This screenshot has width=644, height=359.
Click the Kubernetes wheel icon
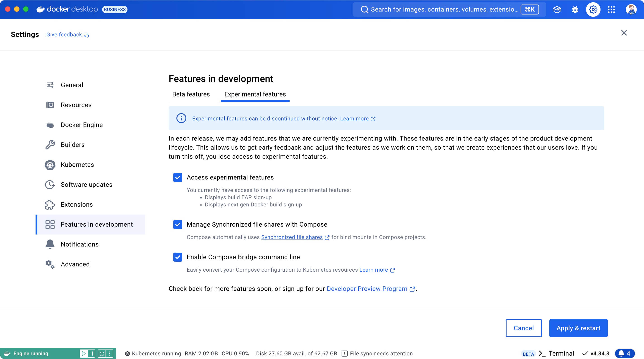pyautogui.click(x=50, y=165)
